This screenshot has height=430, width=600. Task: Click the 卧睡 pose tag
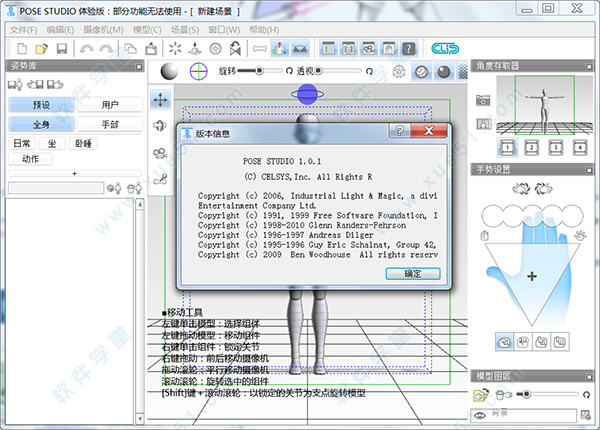(x=83, y=143)
